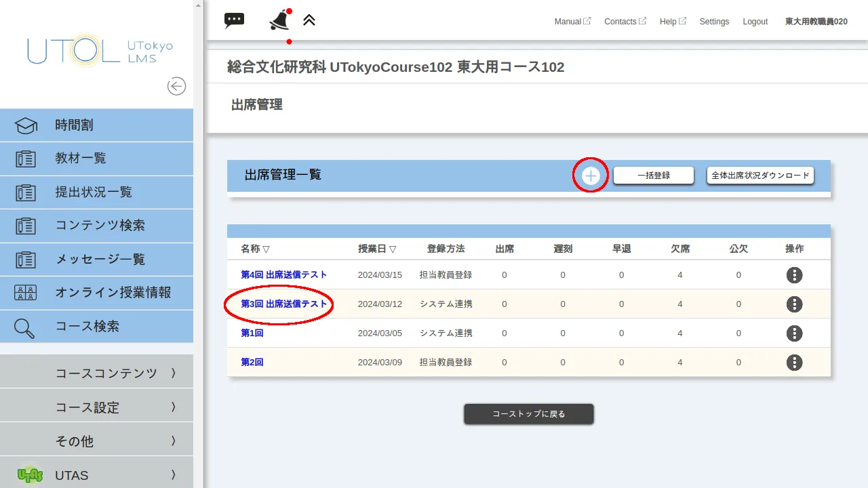The width and height of the screenshot is (868, 488).
Task: Click the plus icon to add attendance
Action: 591,176
